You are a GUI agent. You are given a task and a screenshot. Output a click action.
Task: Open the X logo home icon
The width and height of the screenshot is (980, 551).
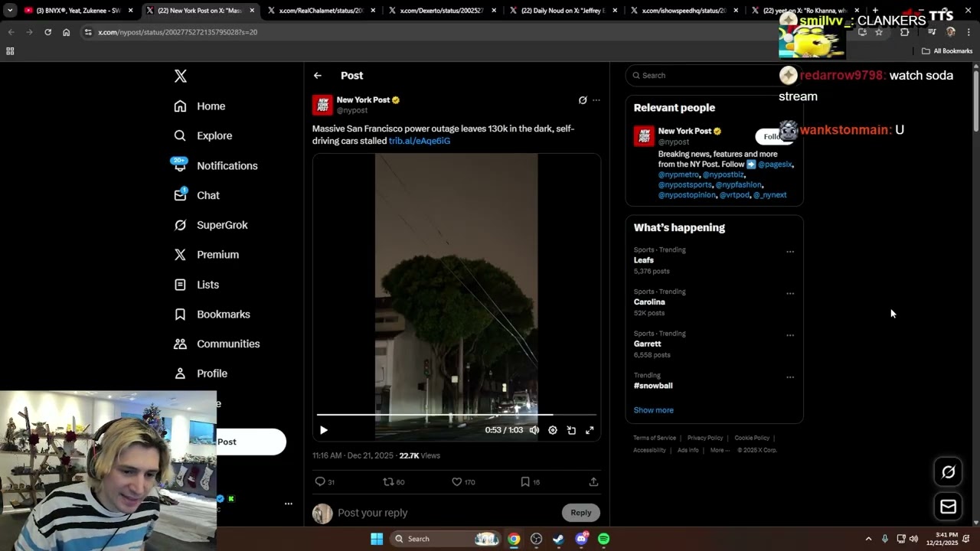[x=181, y=76]
